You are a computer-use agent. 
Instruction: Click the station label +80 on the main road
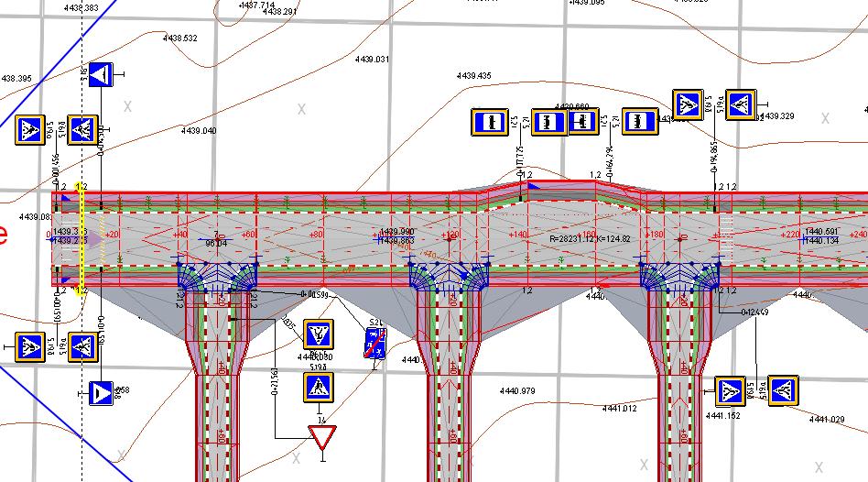pyautogui.click(x=316, y=235)
